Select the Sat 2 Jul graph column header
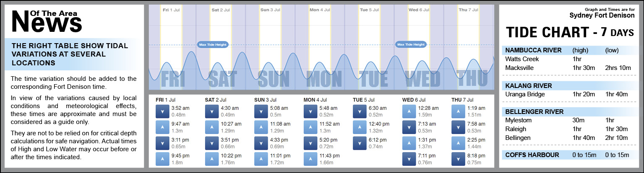This screenshot has height=173, width=644. 221,9
